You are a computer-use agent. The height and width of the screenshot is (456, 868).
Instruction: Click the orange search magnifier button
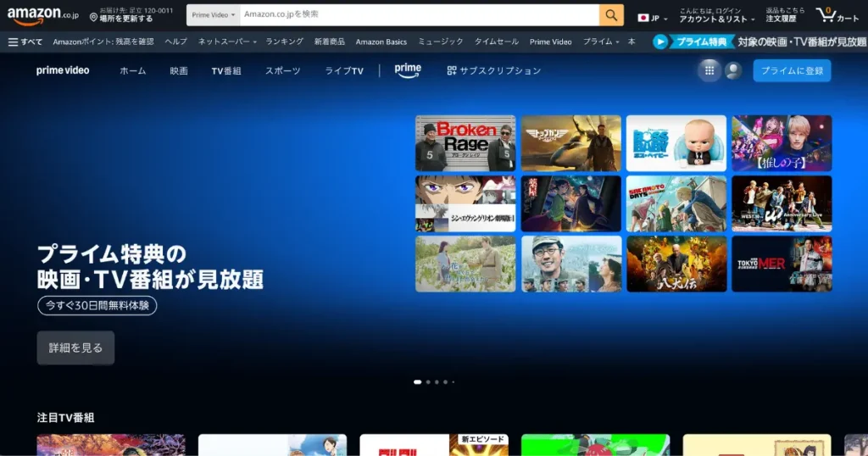611,15
